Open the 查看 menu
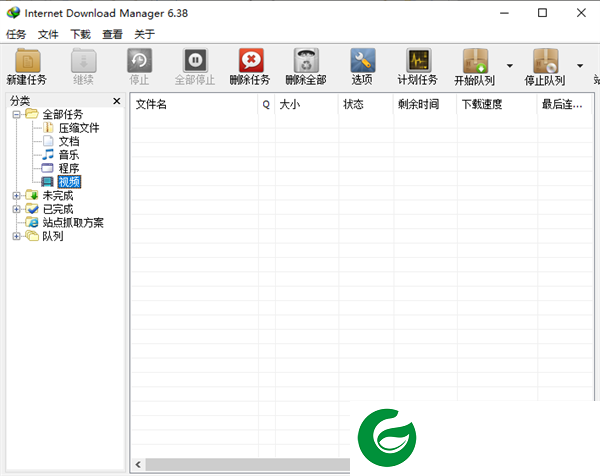600x476 pixels. pos(112,34)
